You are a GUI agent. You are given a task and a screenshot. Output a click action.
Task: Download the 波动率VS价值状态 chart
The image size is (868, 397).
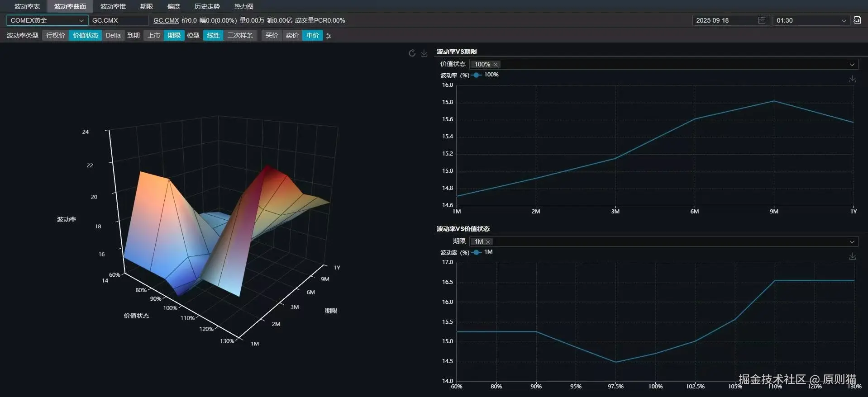click(853, 256)
